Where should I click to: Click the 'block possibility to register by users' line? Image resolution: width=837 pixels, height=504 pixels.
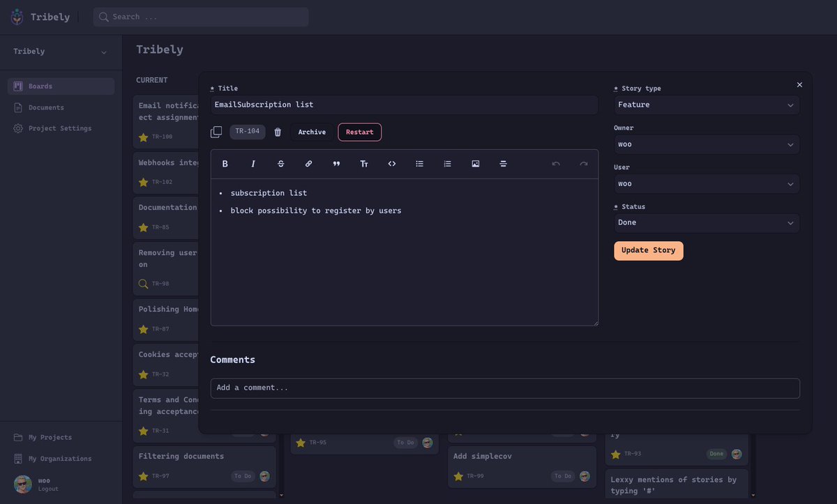(x=316, y=211)
